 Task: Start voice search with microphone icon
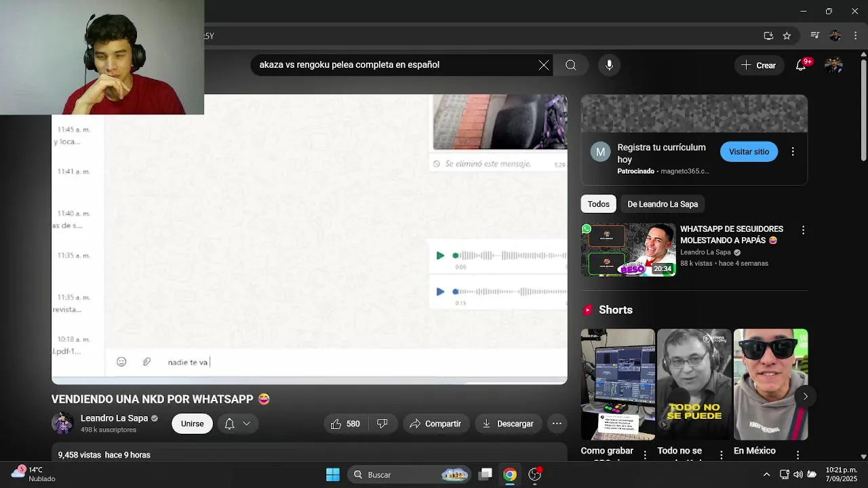pyautogui.click(x=609, y=65)
